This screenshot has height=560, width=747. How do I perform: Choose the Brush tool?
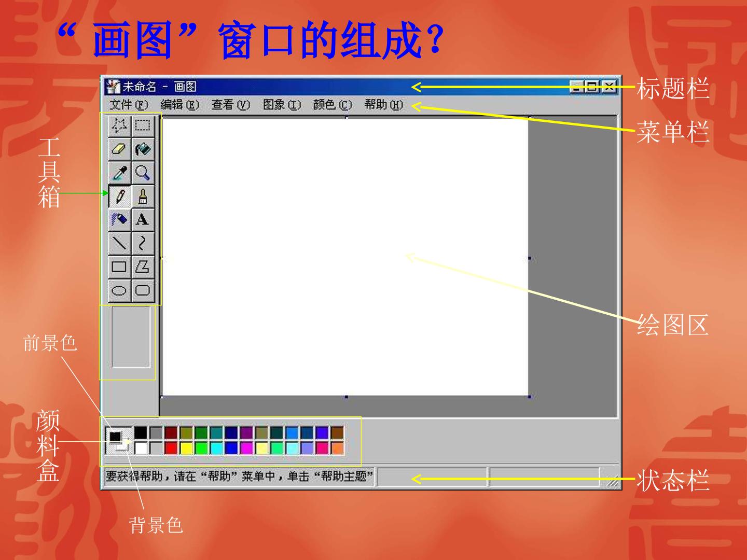[143, 197]
